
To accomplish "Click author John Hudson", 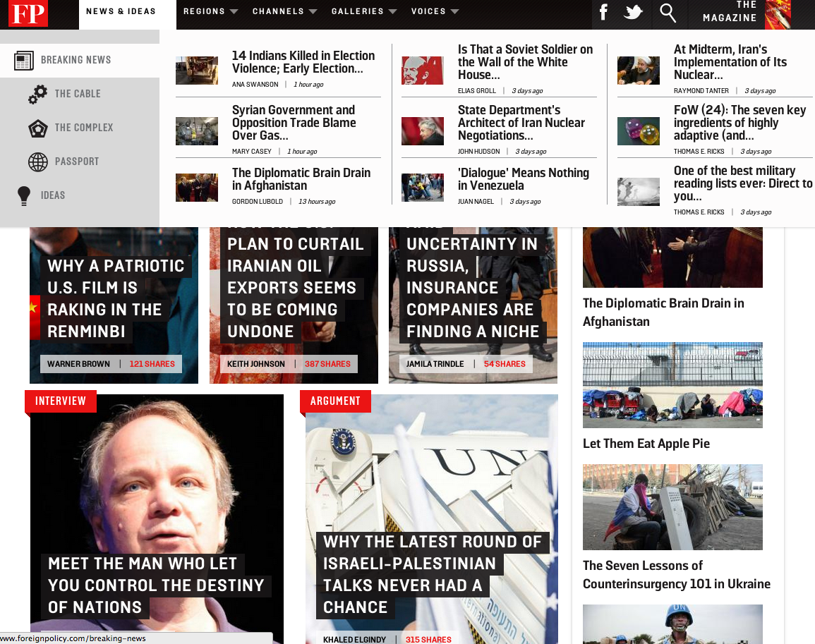I will click(x=478, y=151).
